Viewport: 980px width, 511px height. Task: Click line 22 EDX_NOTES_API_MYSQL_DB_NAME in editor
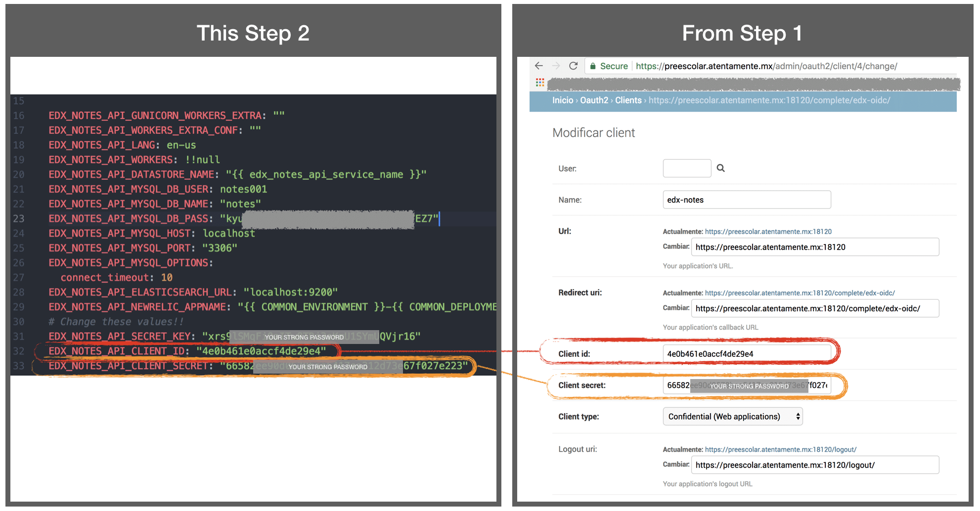coord(155,204)
